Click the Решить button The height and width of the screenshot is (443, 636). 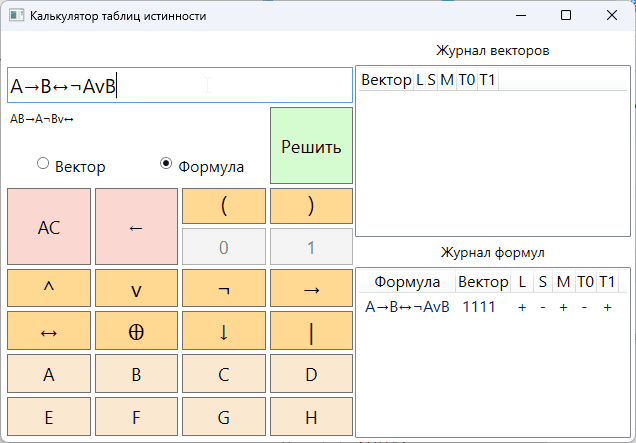pos(311,146)
